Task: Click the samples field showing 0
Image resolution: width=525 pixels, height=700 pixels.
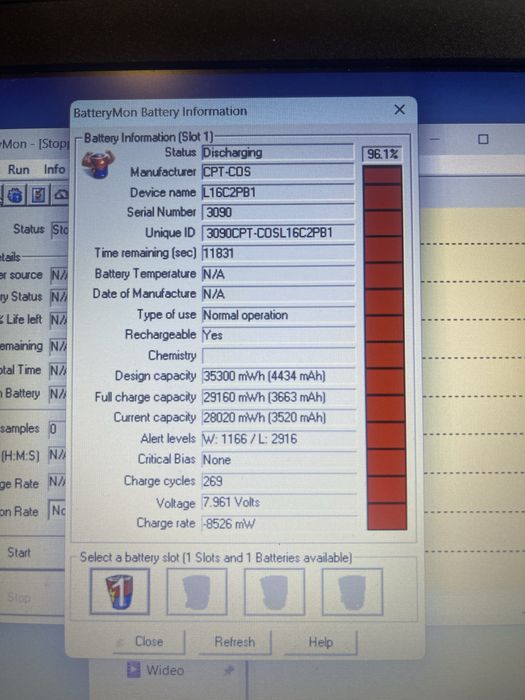Action: point(56,429)
